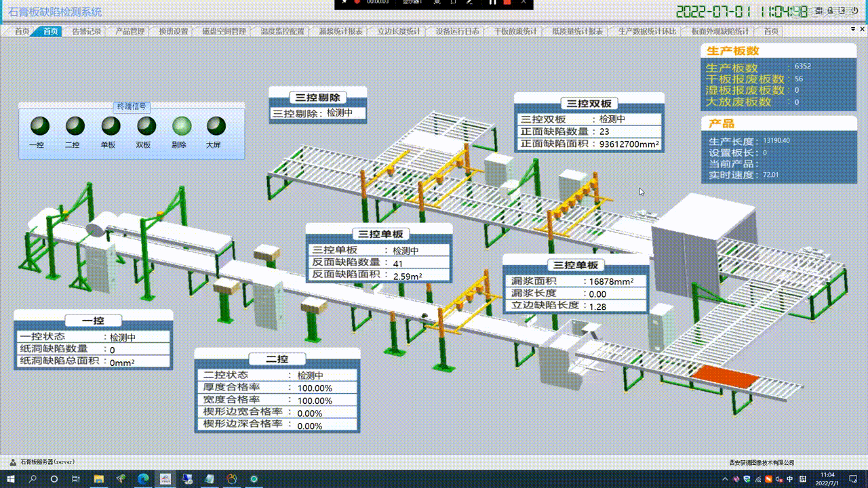
Task: Open the 磁盘空间管理 tab
Action: [x=224, y=31]
